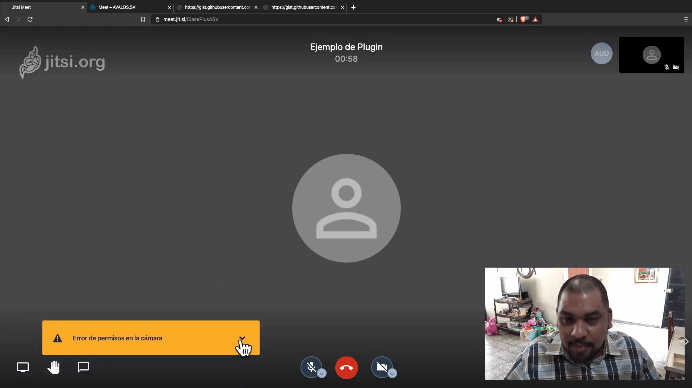Click the warning triangle in orange notification
The width and height of the screenshot is (692, 388).
pos(57,338)
